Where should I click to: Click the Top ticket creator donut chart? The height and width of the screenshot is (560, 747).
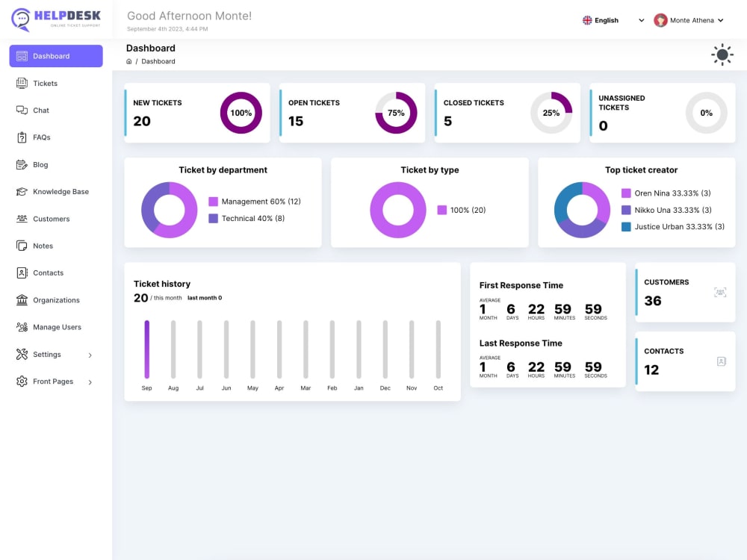pos(582,210)
